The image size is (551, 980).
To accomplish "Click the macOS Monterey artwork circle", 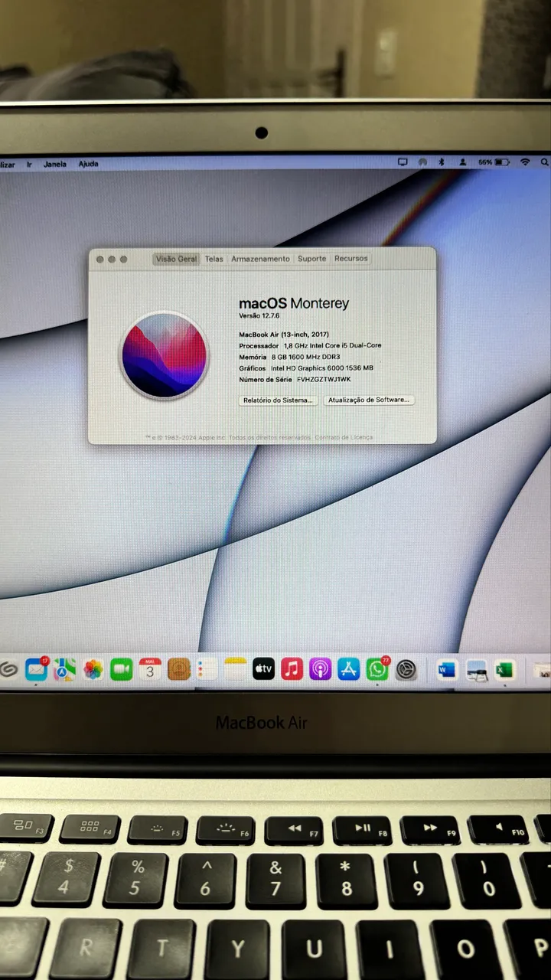I will coord(165,354).
